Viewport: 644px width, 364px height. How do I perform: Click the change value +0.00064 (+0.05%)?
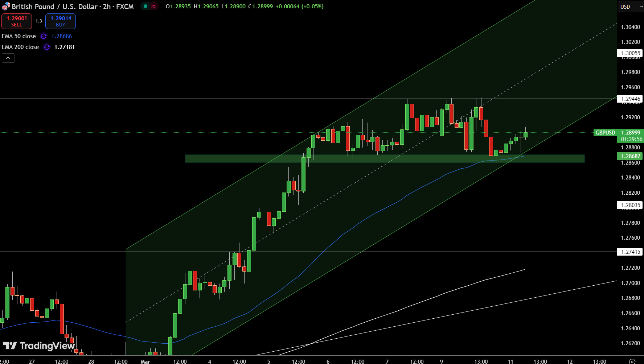300,7
